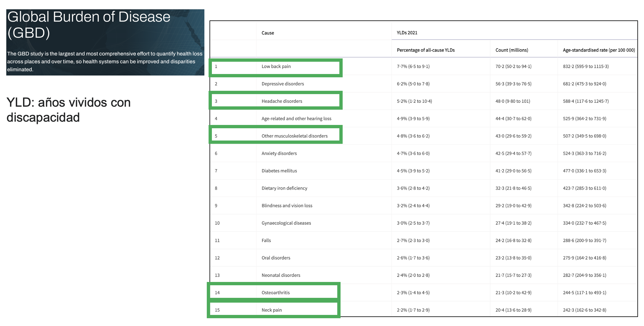Select the GBD study description paragraph
Image resolution: width=644 pixels, height=326 pixels.
[105, 61]
